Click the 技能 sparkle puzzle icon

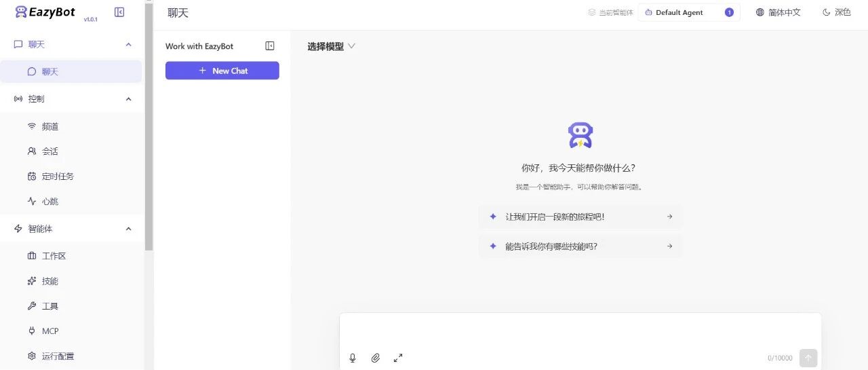click(32, 281)
